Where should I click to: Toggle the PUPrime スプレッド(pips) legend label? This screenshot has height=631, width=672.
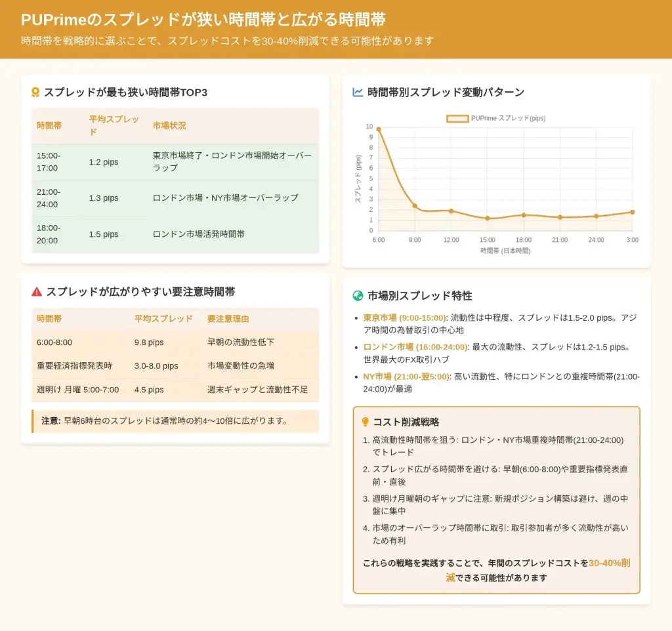(x=508, y=119)
